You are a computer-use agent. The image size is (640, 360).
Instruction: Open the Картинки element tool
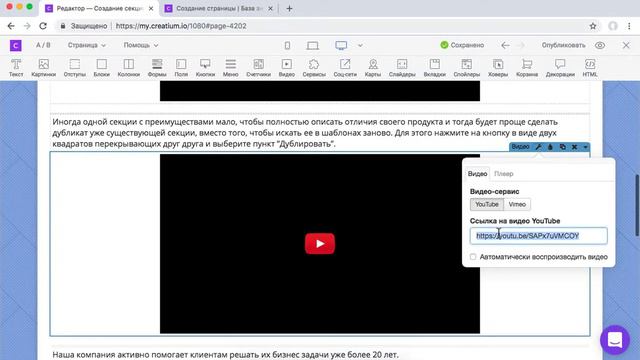click(44, 68)
